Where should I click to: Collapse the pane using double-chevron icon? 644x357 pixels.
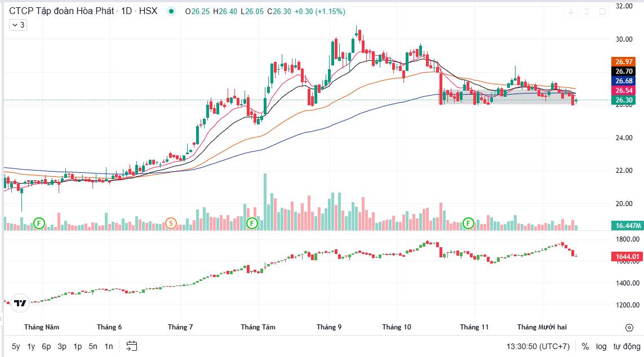click(587, 11)
